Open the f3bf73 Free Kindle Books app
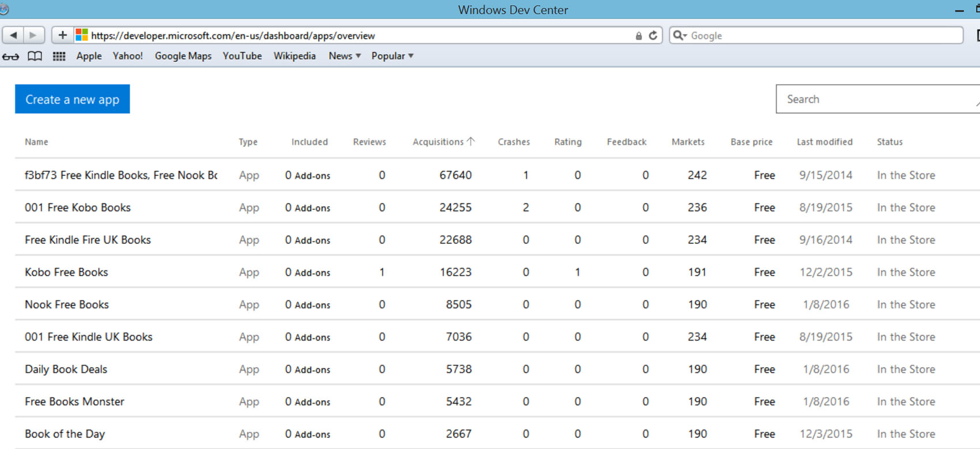The height and width of the screenshot is (449, 980). [x=121, y=175]
